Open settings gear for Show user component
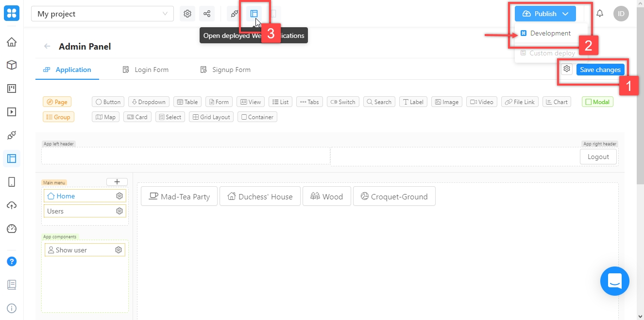 (x=119, y=250)
